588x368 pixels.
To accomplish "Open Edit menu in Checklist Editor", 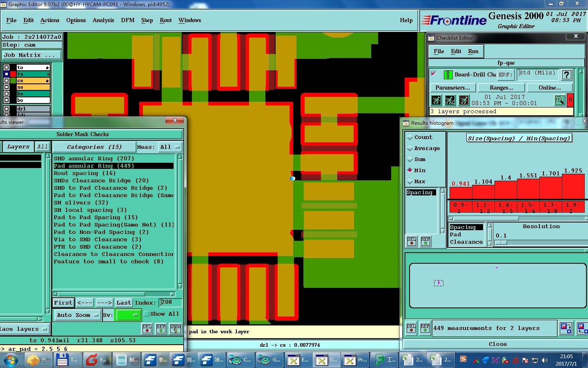I will coord(456,51).
